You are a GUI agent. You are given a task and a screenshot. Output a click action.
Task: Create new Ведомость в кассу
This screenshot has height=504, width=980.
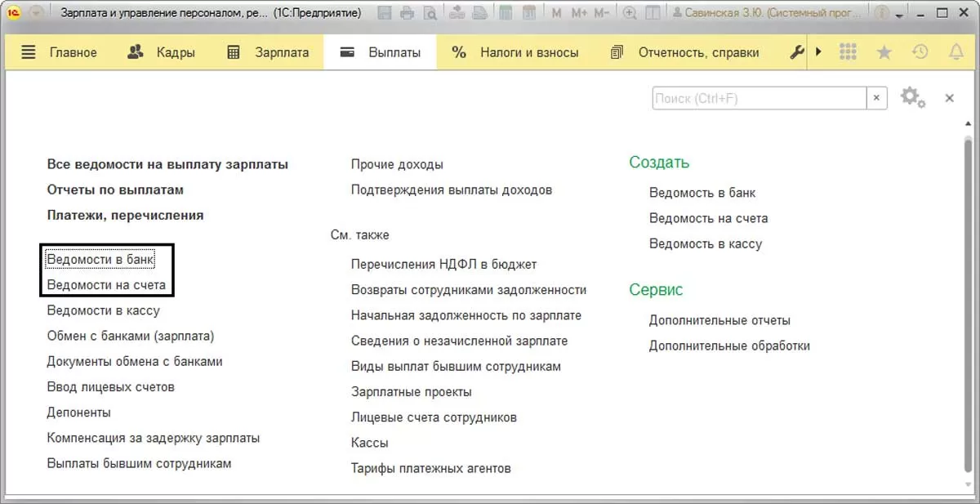pos(705,243)
